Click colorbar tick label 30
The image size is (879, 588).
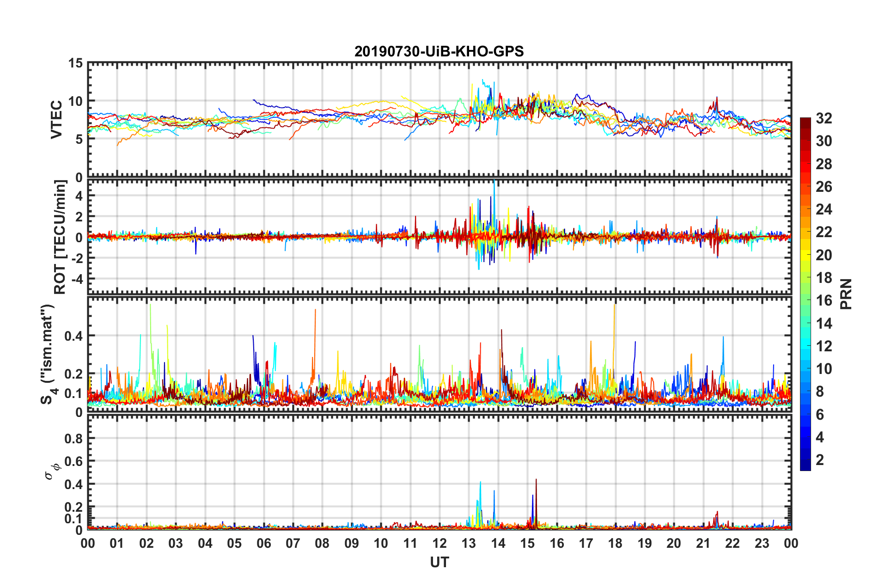(x=824, y=141)
